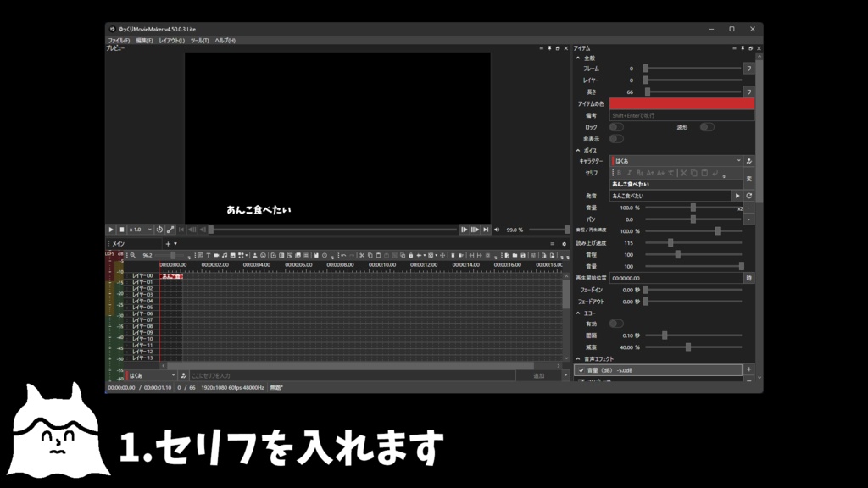The width and height of the screenshot is (868, 488).
Task: Play the pronunciation with the ▶ icon next to 発音
Action: 737,195
